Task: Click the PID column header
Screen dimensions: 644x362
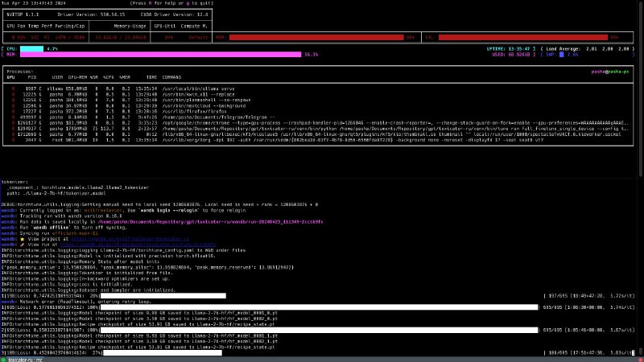Action: click(x=32, y=77)
